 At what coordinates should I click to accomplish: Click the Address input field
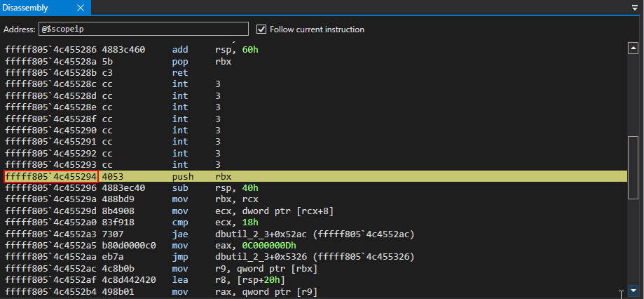point(143,29)
